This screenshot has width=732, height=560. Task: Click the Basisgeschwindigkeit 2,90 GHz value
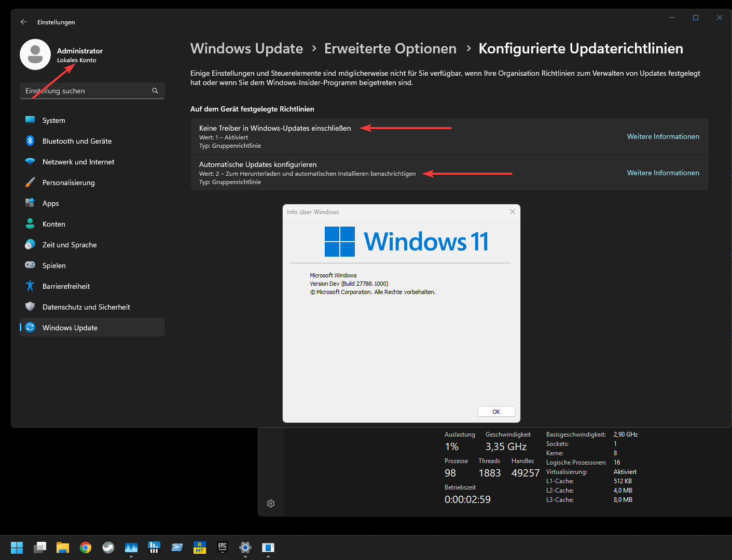click(x=626, y=435)
